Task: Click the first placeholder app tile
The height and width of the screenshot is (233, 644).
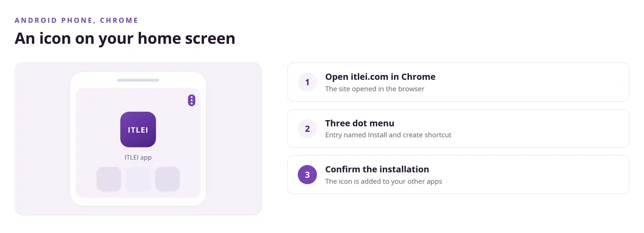Action: click(109, 179)
